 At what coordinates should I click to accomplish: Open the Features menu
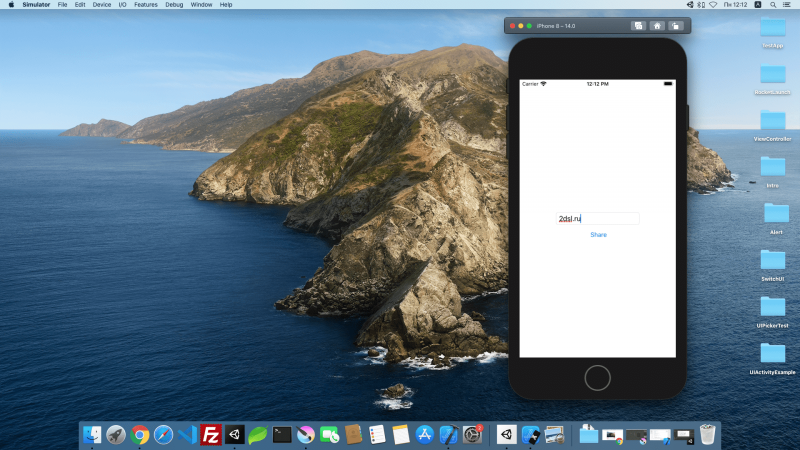146,5
